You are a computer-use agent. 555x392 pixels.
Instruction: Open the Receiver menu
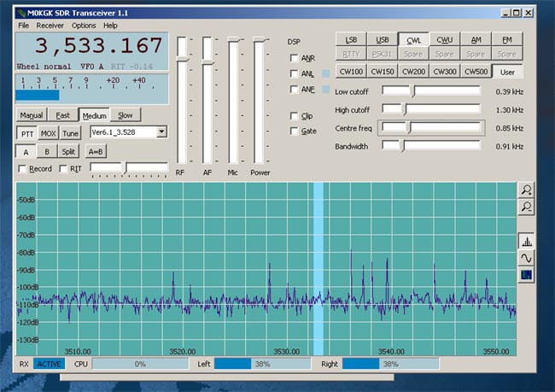(50, 26)
